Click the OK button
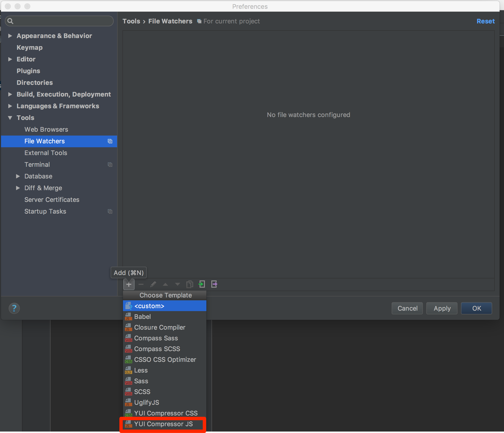Screen dimensions: 504x433 click(476, 308)
